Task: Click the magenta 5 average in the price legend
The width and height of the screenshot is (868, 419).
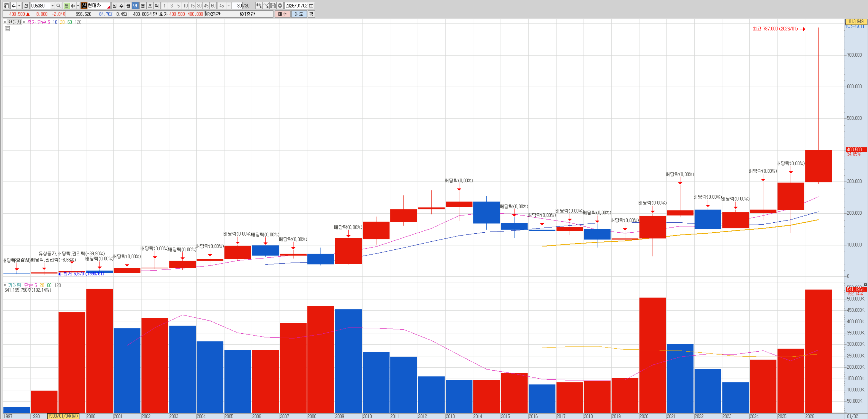Action: coord(49,22)
